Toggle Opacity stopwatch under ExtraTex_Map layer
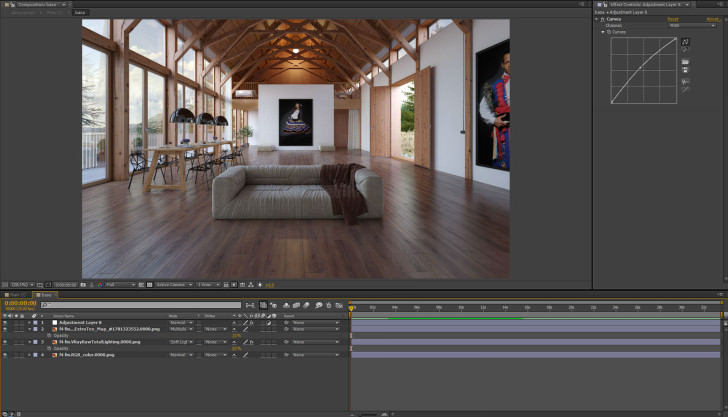Viewport: 728px width, 417px height. tap(49, 335)
